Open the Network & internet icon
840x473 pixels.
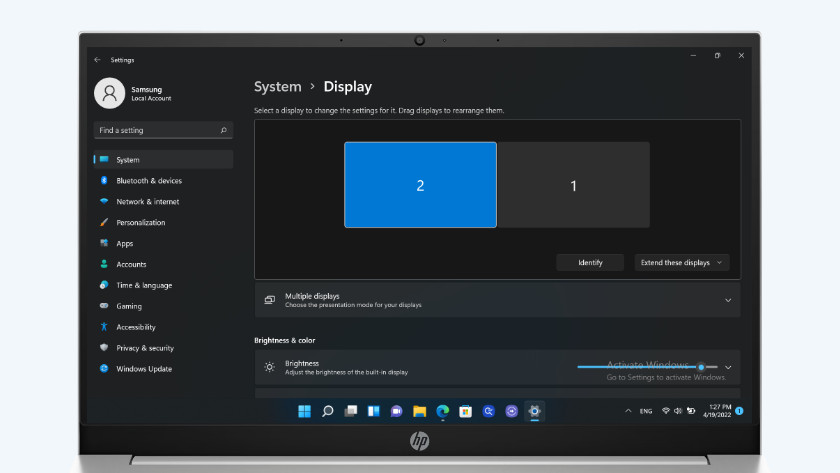104,202
